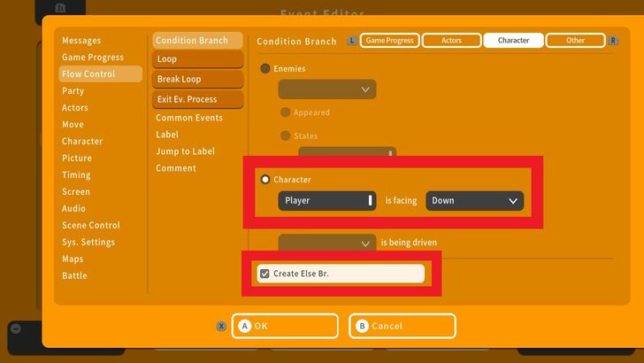Open the vehicle being driven dropdown
Screen dimensions: 644x363
(326, 243)
